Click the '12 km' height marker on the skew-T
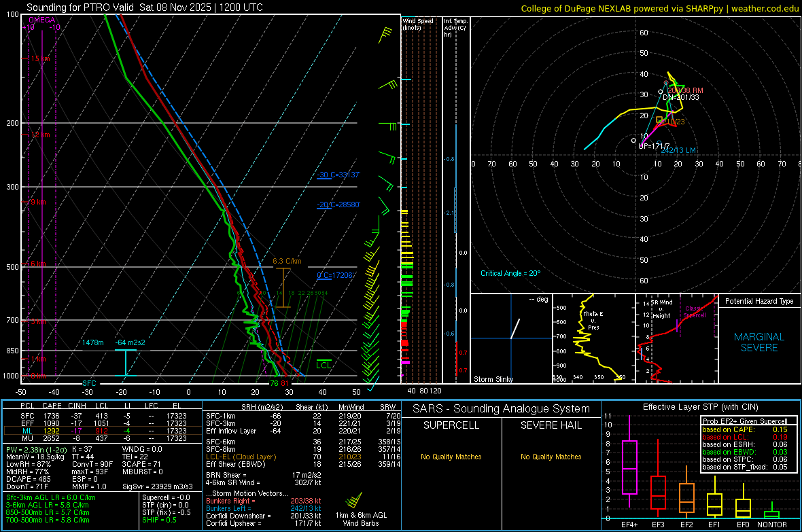The height and width of the screenshot is (532, 802). pyautogui.click(x=40, y=135)
